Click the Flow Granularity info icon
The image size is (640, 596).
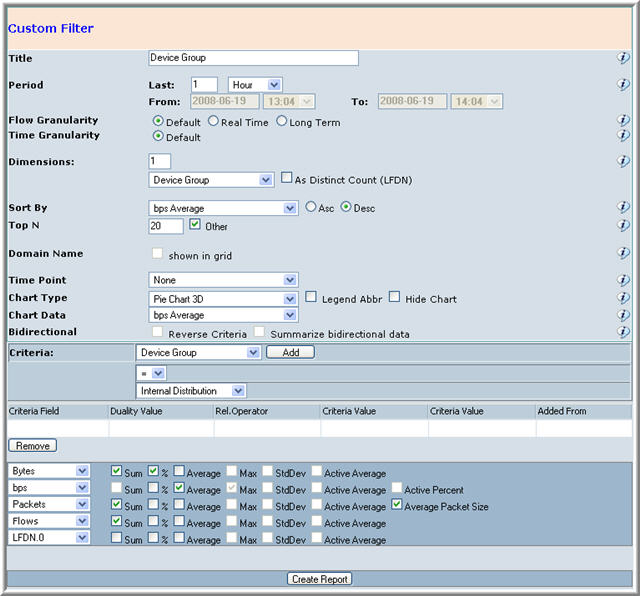[623, 120]
